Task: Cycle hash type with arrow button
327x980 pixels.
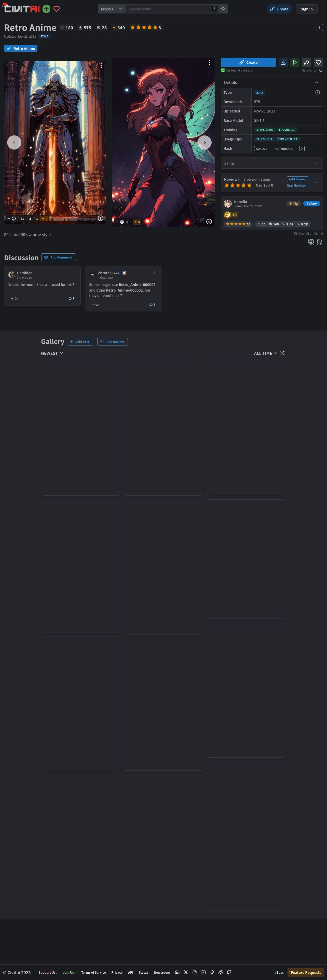Action: (302, 149)
